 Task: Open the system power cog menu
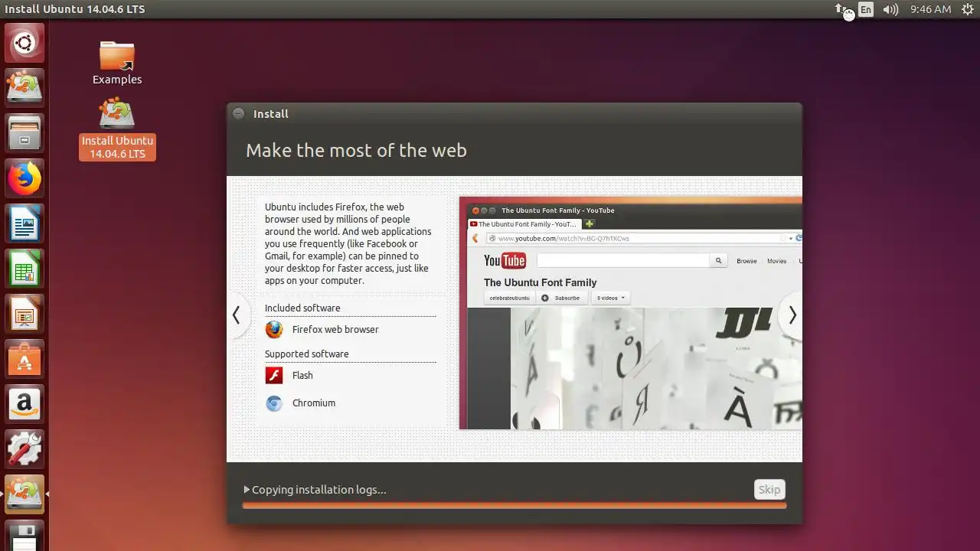point(968,9)
